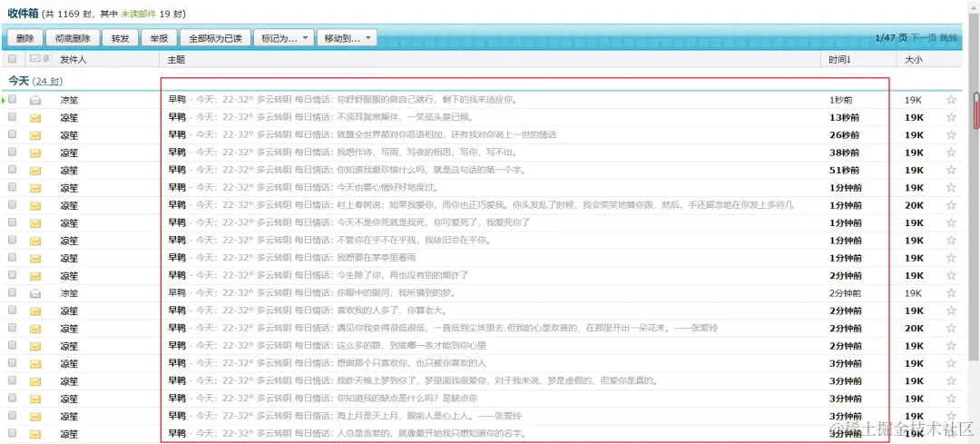Open the email 不须耳鬓常厮伴,一笑低头意已倾
980x444 pixels.
[321, 117]
